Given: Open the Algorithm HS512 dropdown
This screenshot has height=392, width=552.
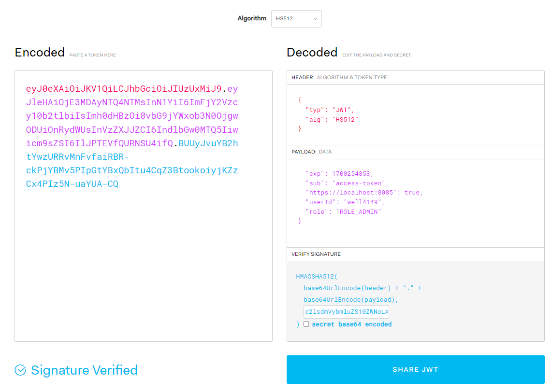Looking at the screenshot, I should pyautogui.click(x=296, y=19).
